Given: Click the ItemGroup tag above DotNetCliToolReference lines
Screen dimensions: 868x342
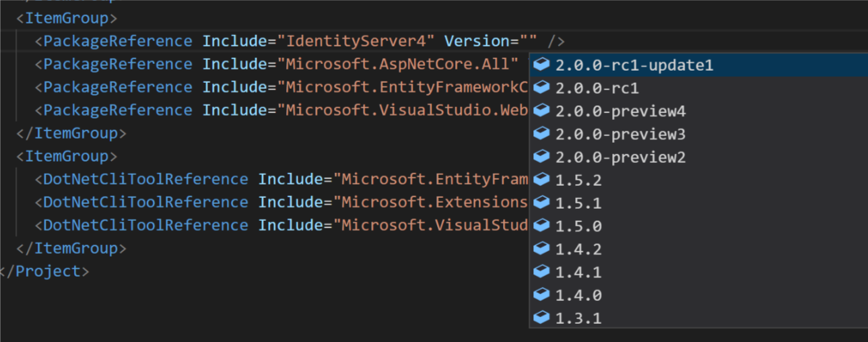Looking at the screenshot, I should click(x=67, y=156).
